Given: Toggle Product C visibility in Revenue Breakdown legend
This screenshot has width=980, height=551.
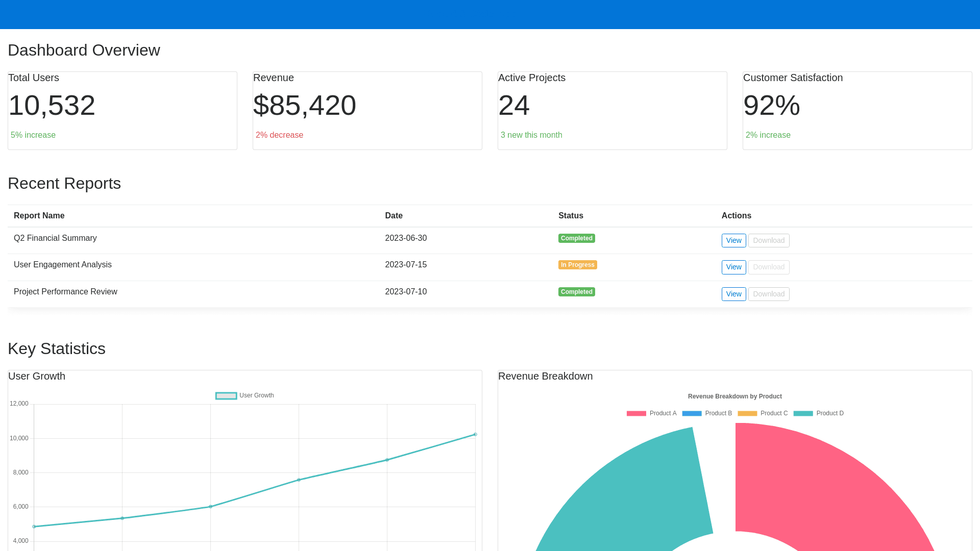Looking at the screenshot, I should coord(747,413).
